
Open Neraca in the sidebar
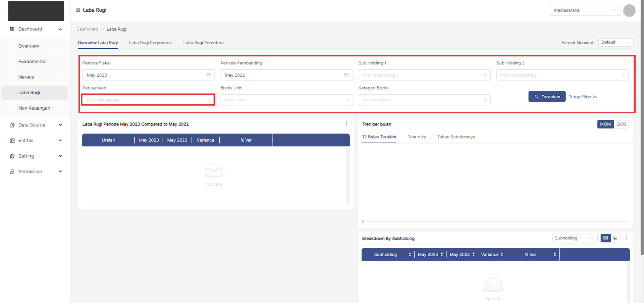click(26, 77)
